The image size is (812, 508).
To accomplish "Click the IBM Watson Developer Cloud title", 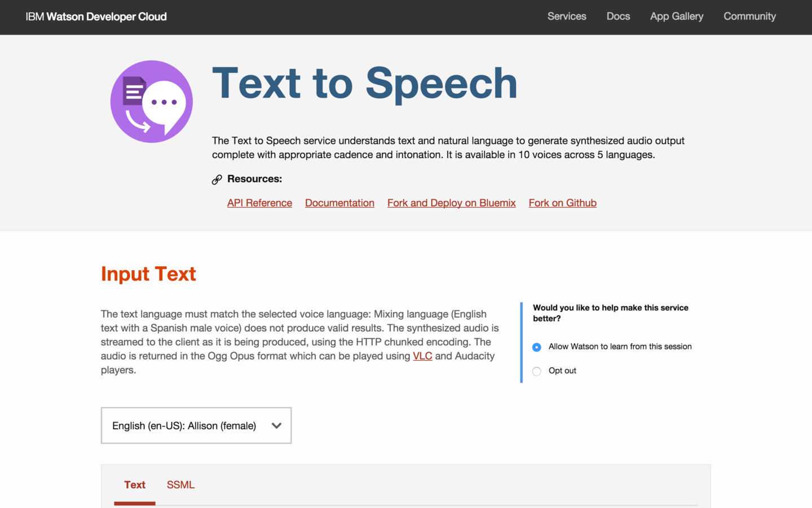I will coord(96,17).
